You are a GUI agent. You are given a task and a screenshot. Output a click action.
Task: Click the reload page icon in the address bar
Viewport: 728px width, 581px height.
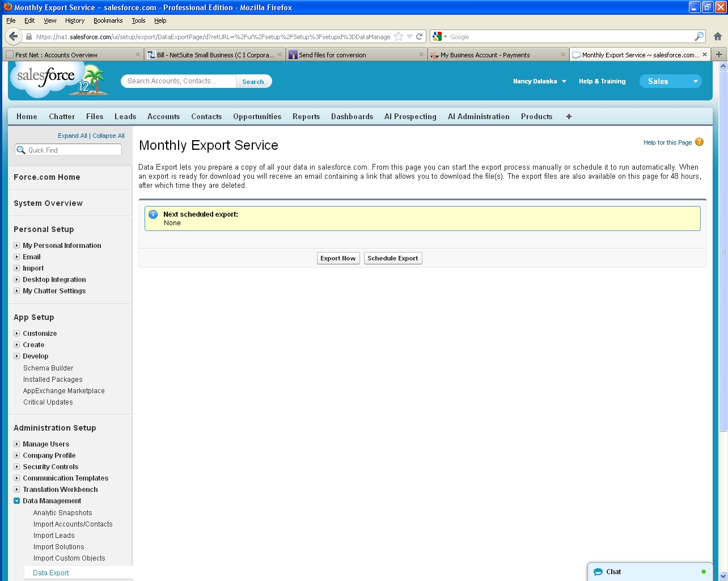[420, 36]
